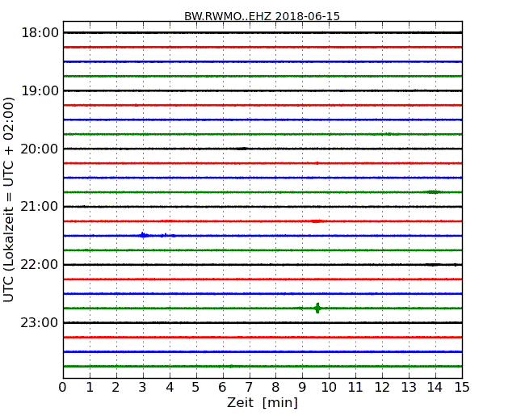
Task: Click the x-axis tick label 9
Action: coord(302,388)
